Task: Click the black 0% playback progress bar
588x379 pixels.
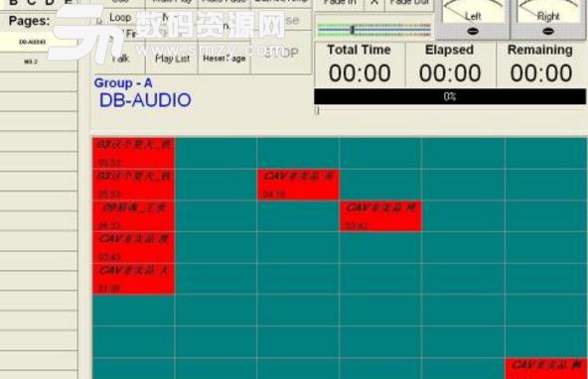Action: [x=450, y=96]
